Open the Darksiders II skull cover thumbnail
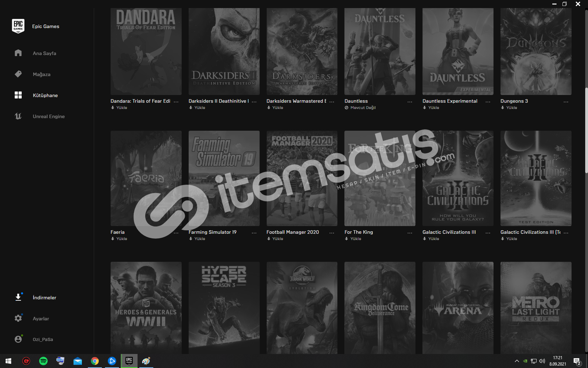Screen dimensions: 588x368 point(224,52)
